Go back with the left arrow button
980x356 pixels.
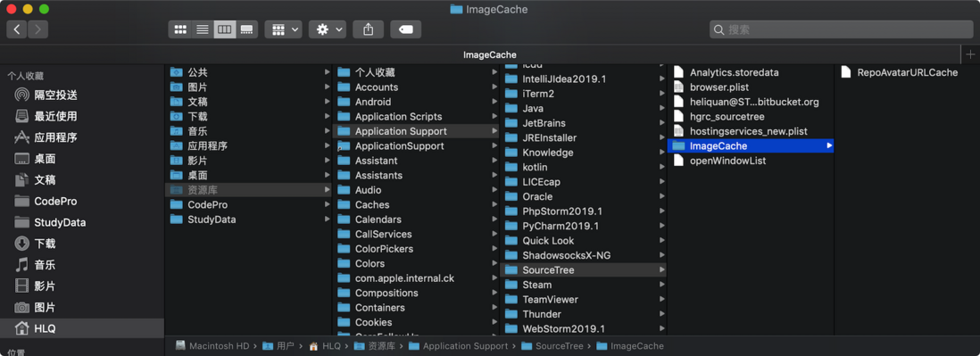click(17, 29)
